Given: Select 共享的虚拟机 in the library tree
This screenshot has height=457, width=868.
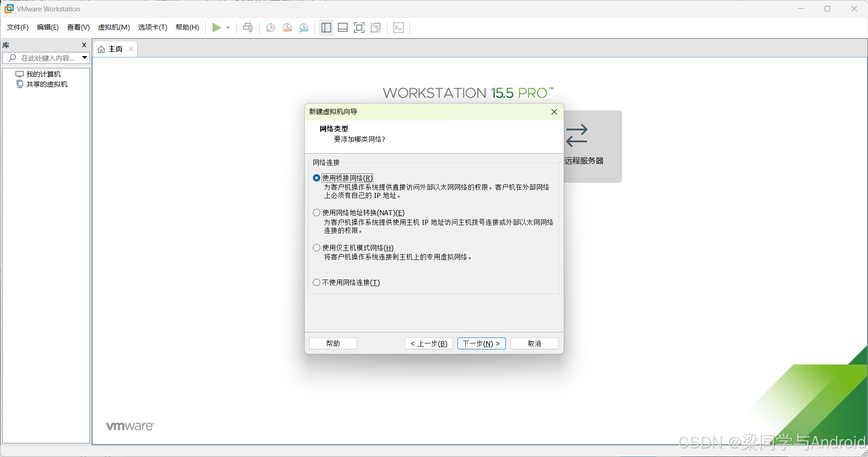Looking at the screenshot, I should [47, 84].
